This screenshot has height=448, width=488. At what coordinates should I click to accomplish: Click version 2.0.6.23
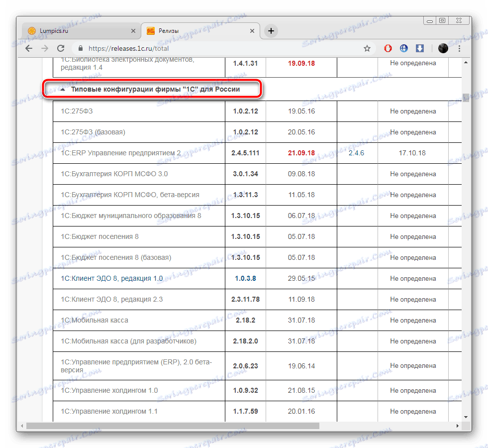pos(245,366)
